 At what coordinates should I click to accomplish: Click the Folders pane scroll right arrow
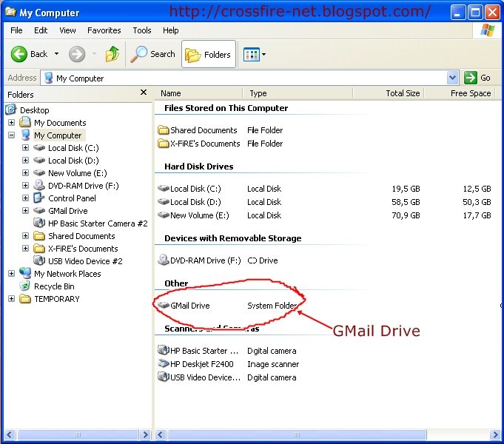[145, 435]
